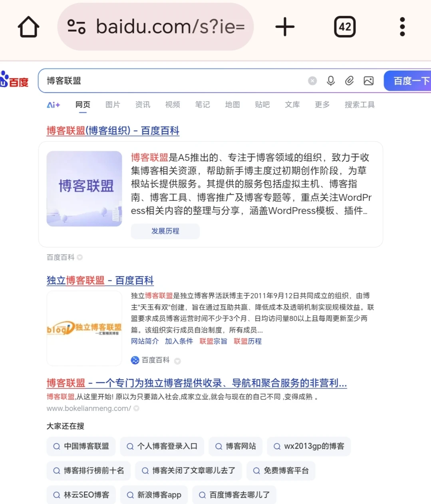
Task: Expand dropdown beside second 百度百科 source
Action: tap(177, 361)
